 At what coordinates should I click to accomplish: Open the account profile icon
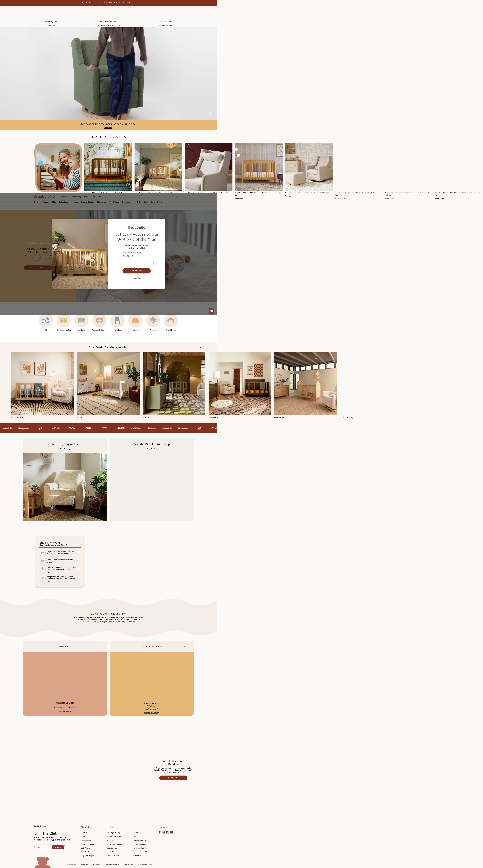tap(177, 197)
